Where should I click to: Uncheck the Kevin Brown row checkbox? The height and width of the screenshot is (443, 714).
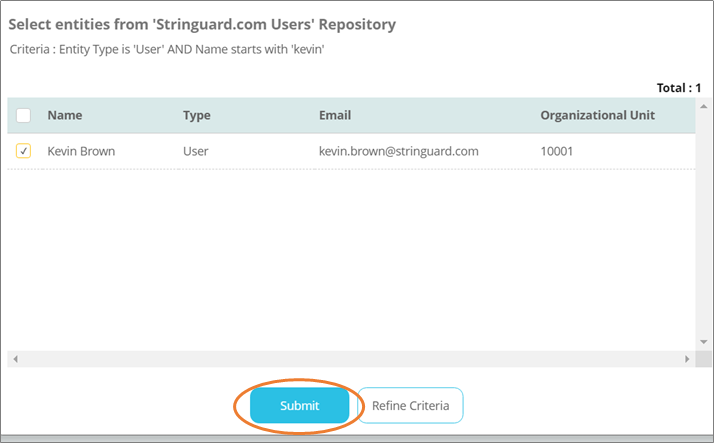24,151
